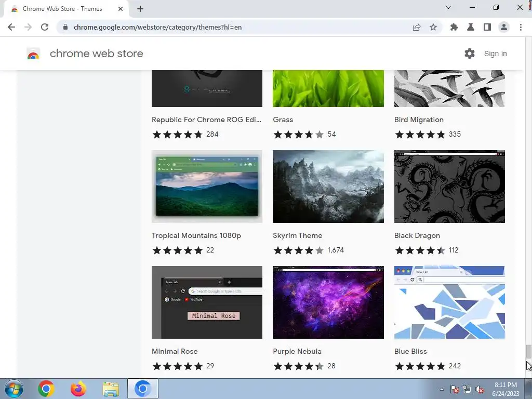532x399 pixels.
Task: Launch Google Chrome from taskbar
Action: pos(46,389)
